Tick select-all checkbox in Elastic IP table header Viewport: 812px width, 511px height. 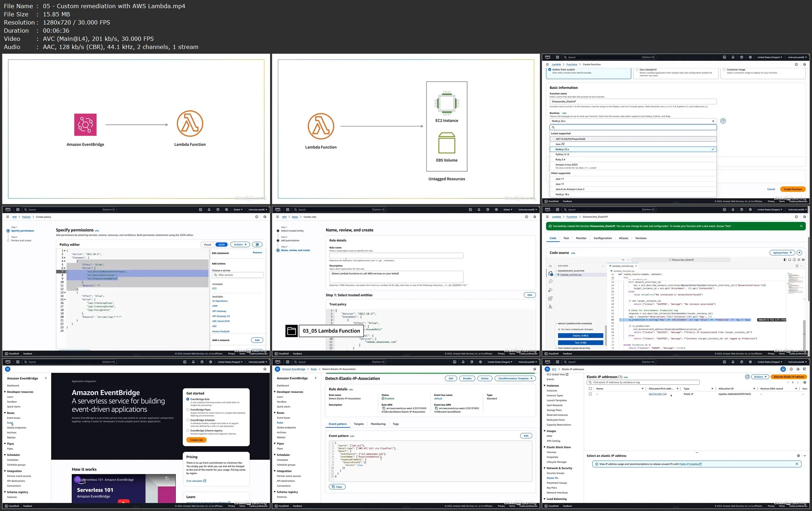click(x=590, y=389)
